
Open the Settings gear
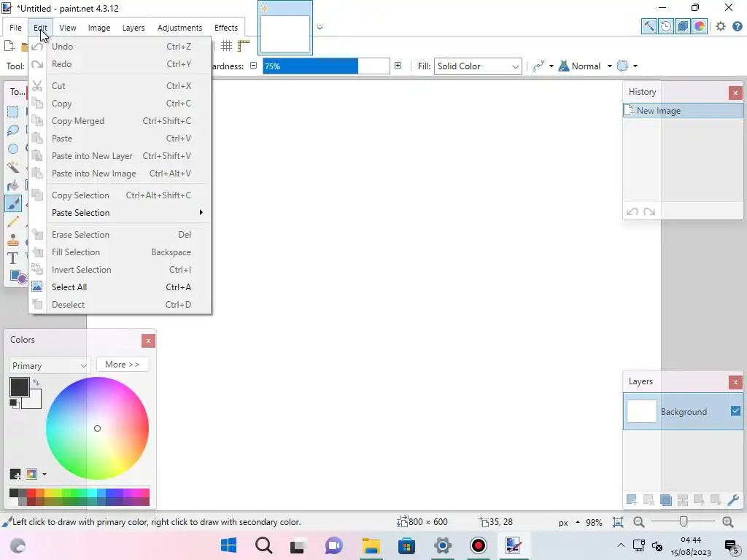pos(721,27)
